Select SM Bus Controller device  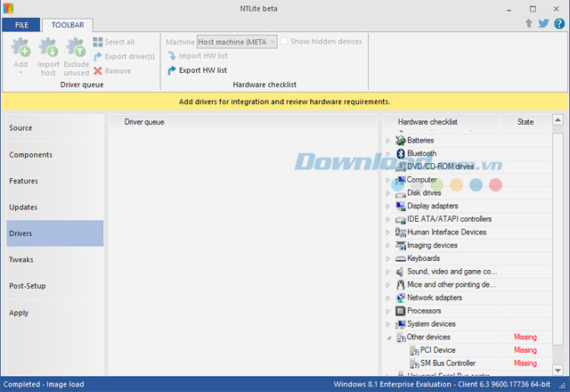pos(448,363)
